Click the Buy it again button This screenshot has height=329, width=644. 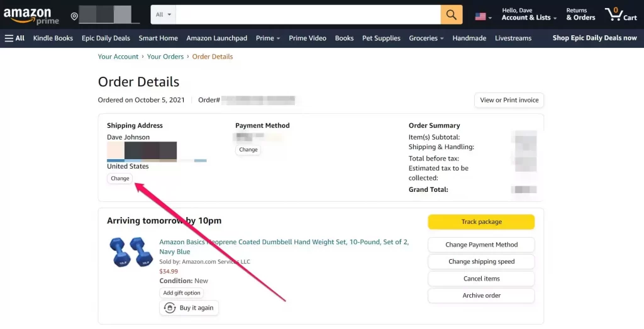point(189,308)
